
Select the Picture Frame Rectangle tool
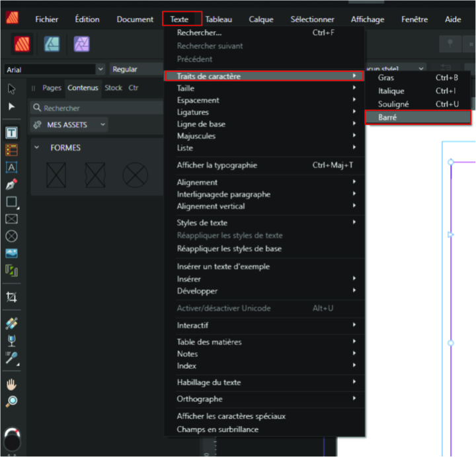click(11, 219)
